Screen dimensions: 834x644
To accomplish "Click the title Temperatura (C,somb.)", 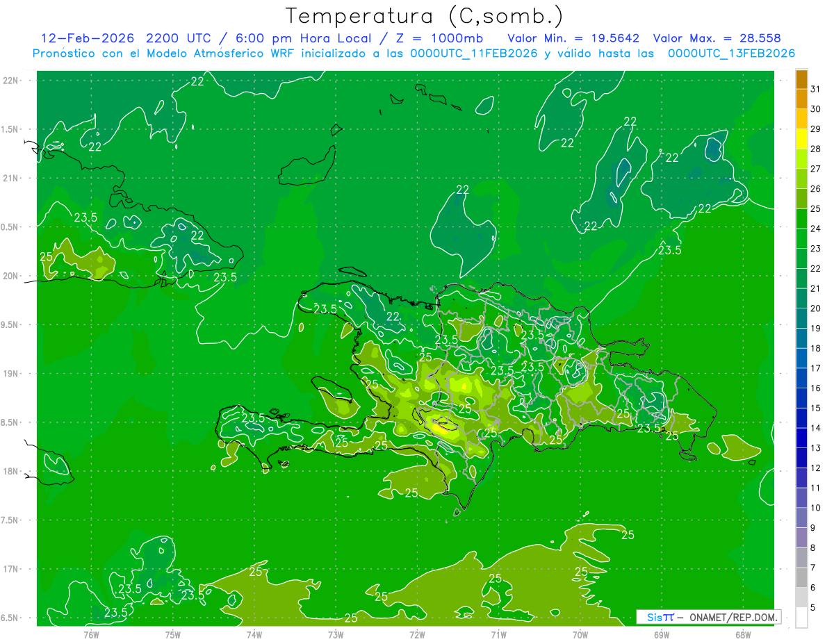I will (x=425, y=16).
